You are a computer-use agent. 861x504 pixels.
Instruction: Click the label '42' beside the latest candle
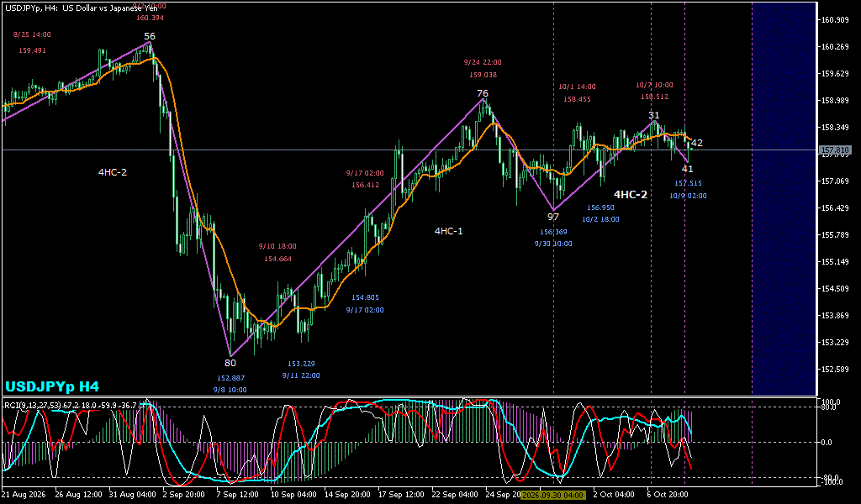click(x=697, y=143)
